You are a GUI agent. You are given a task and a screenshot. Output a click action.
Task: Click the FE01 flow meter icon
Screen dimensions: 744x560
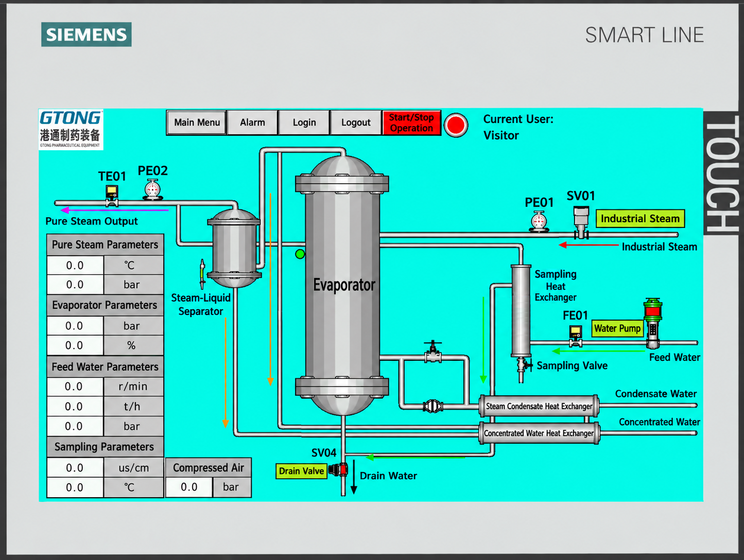(576, 336)
